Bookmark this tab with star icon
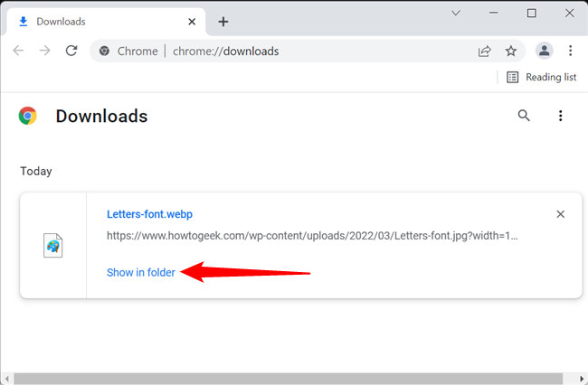Image resolution: width=588 pixels, height=385 pixels. coord(511,51)
